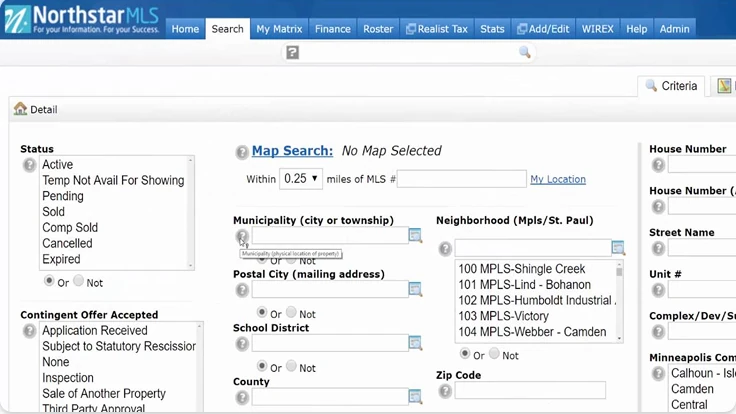Click the Detail house icon
The image size is (736, 414).
20,109
